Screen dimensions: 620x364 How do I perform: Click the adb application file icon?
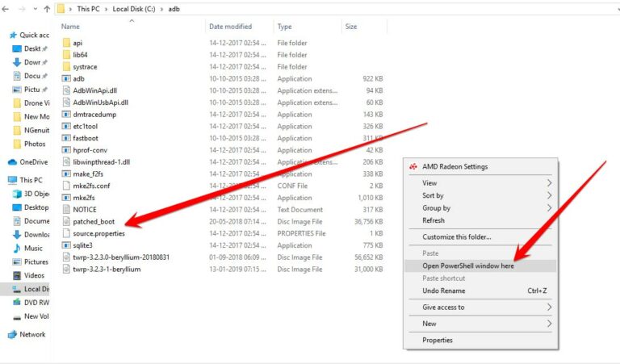66,79
